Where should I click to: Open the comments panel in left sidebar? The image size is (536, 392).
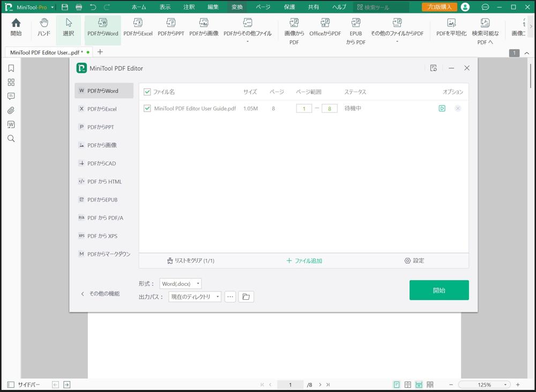pos(11,97)
